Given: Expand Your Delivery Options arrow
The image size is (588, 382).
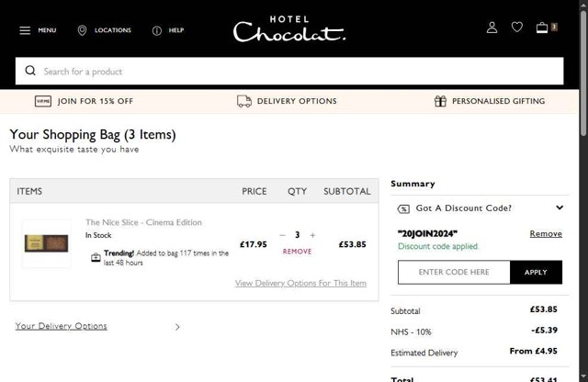Looking at the screenshot, I should coord(177,327).
